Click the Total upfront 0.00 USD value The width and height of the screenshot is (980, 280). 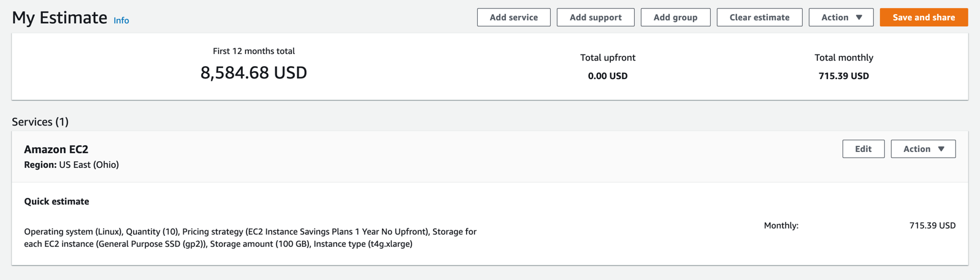(607, 76)
